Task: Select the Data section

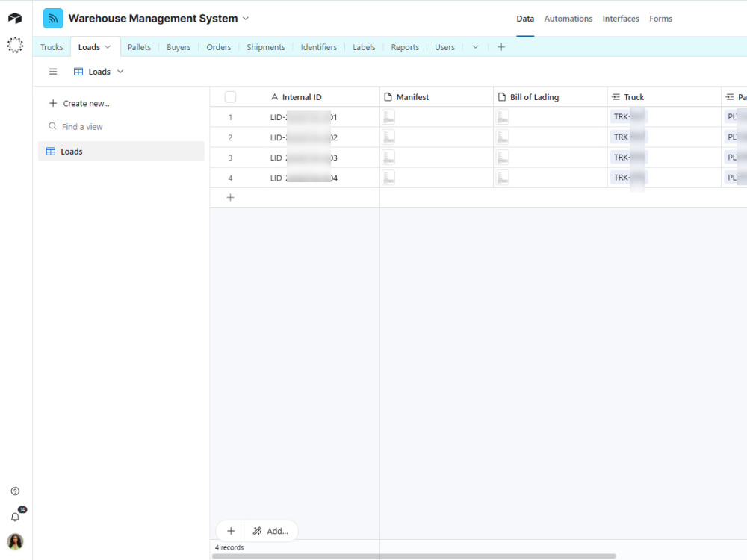Action: point(525,19)
